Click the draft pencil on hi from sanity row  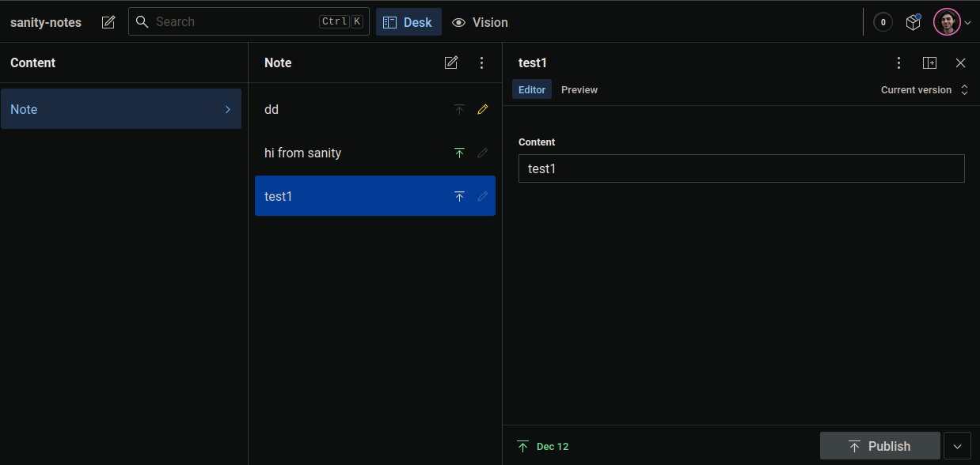pyautogui.click(x=483, y=153)
